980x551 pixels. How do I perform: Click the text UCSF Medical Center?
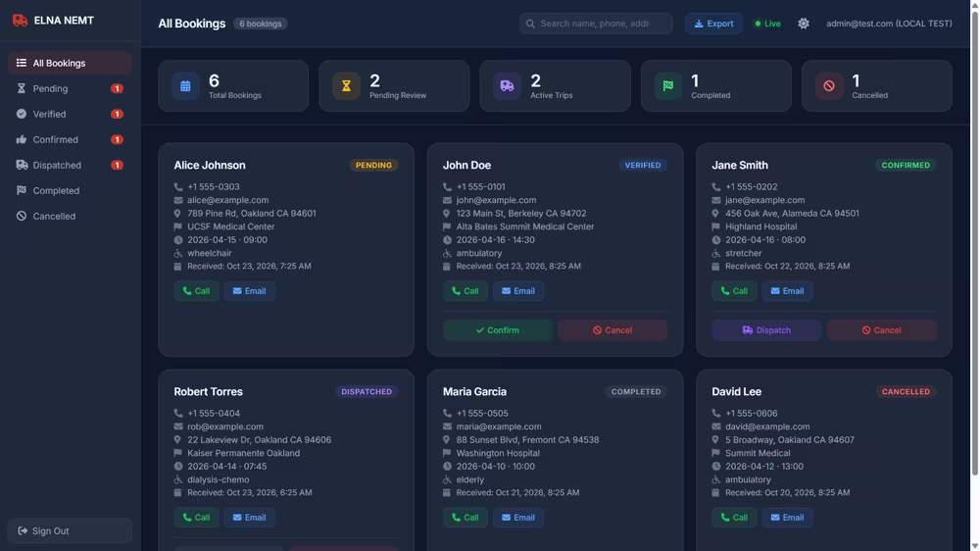(230, 226)
